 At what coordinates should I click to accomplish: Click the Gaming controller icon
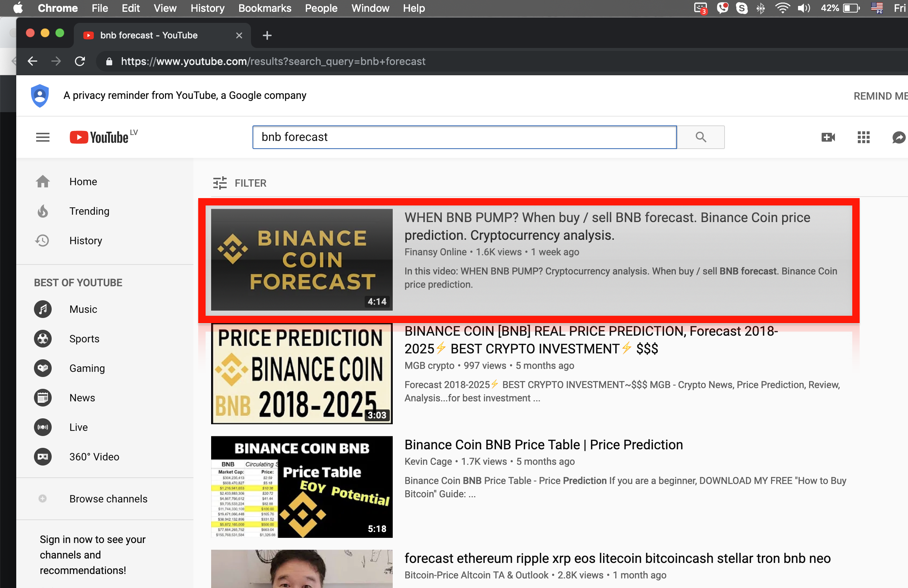(x=43, y=369)
